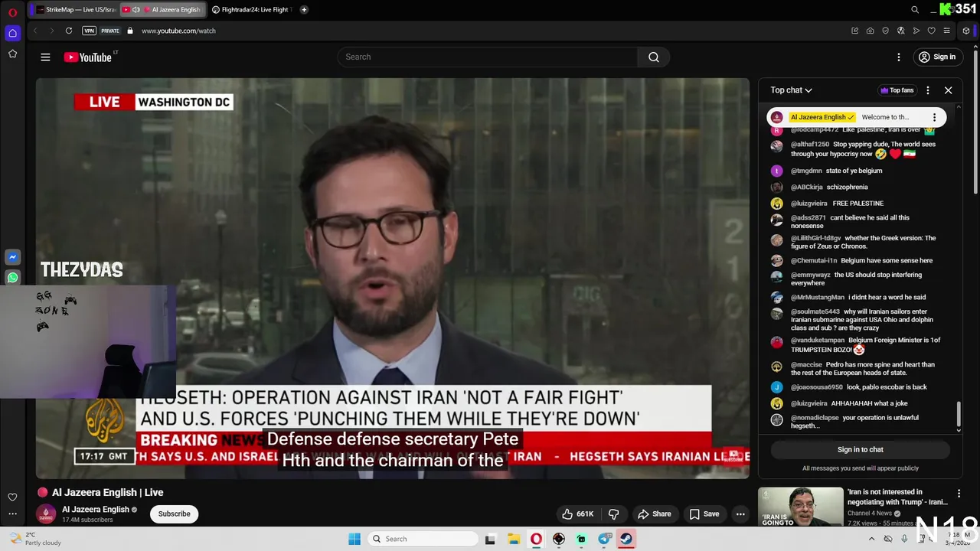Open the Al Jazeera channel avatar
The image size is (980, 551).
pyautogui.click(x=46, y=514)
